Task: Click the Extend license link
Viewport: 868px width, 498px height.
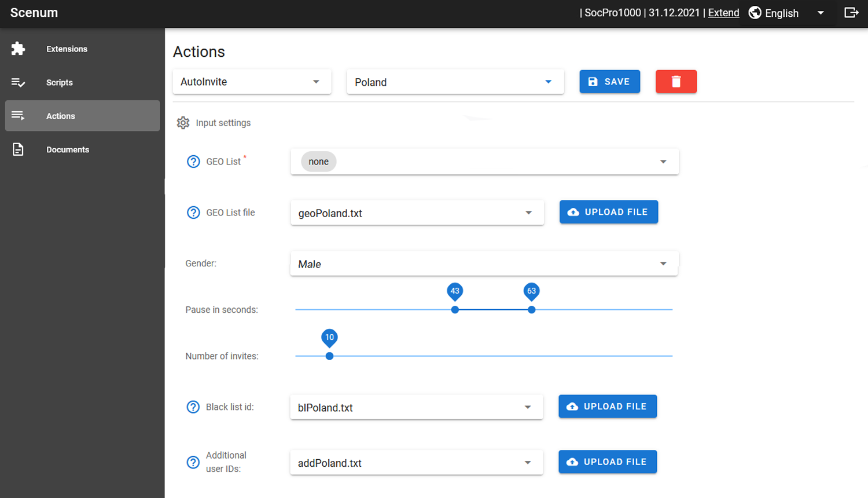Action: click(723, 13)
